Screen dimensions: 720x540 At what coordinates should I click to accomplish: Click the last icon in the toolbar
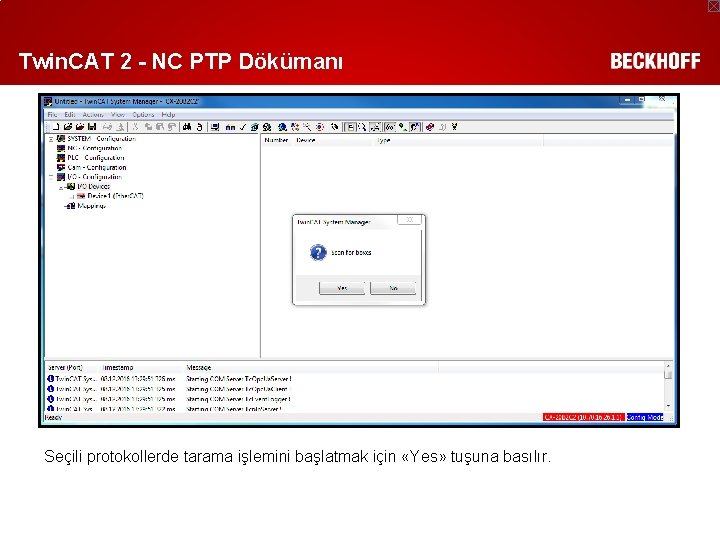[455, 127]
